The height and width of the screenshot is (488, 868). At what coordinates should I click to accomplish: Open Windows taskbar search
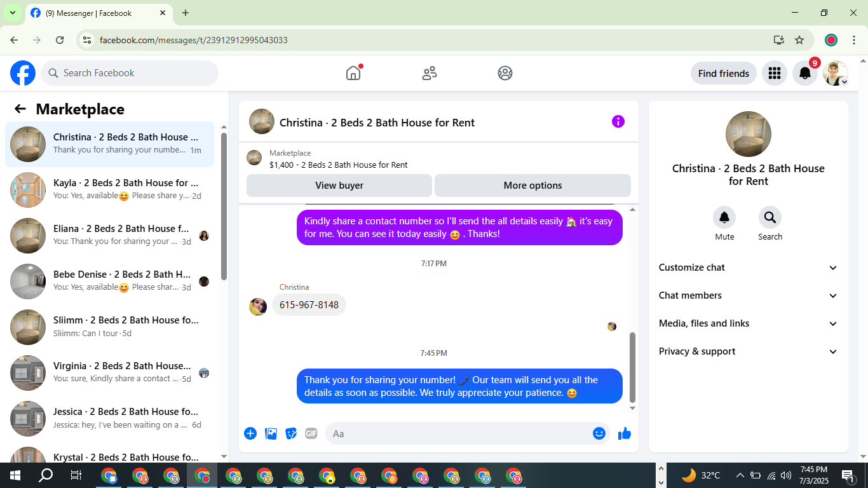(46, 475)
